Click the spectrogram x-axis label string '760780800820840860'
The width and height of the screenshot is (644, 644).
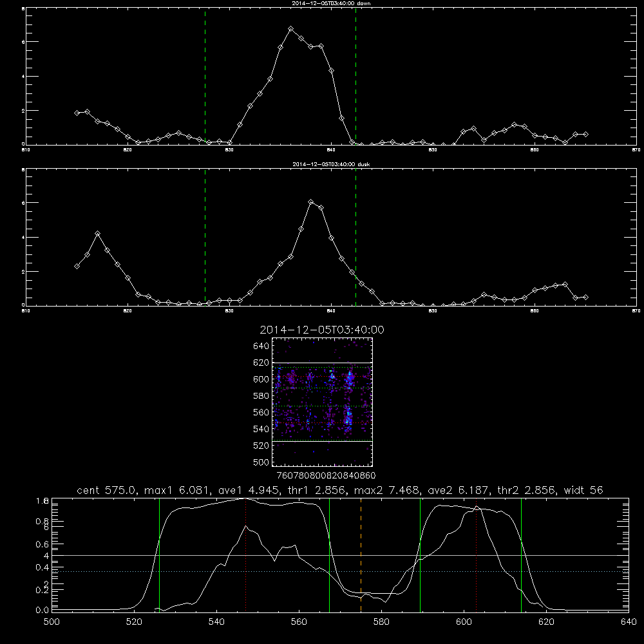click(326, 475)
